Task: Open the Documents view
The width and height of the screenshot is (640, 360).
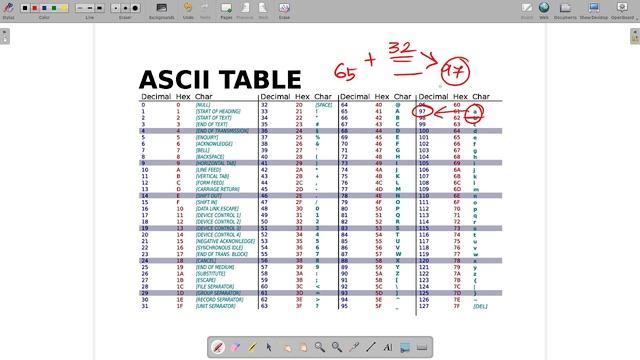Action: tap(565, 10)
